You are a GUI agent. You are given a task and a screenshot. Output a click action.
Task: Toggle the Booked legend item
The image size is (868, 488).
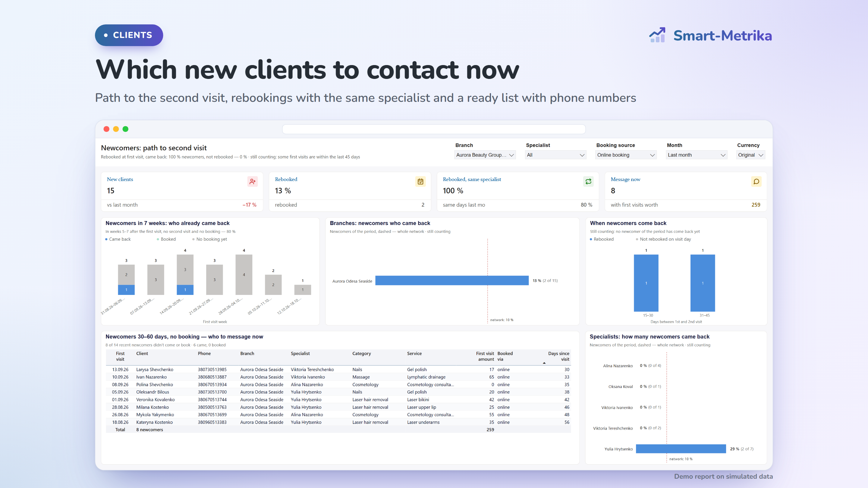[166, 239]
